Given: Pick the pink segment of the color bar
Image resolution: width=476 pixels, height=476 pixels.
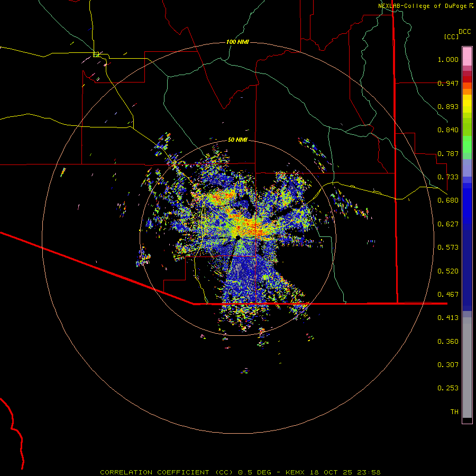Looking at the screenshot, I should (467, 56).
